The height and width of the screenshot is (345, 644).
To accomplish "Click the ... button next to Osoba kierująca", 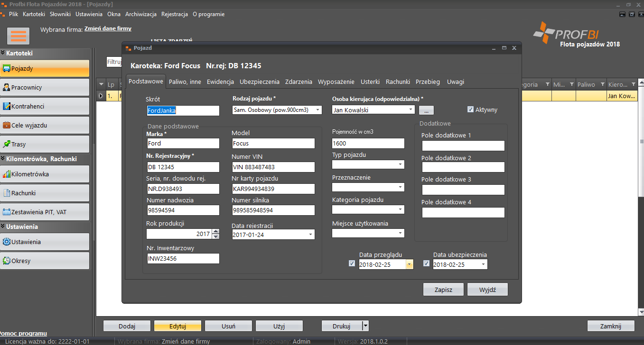I will pos(426,110).
